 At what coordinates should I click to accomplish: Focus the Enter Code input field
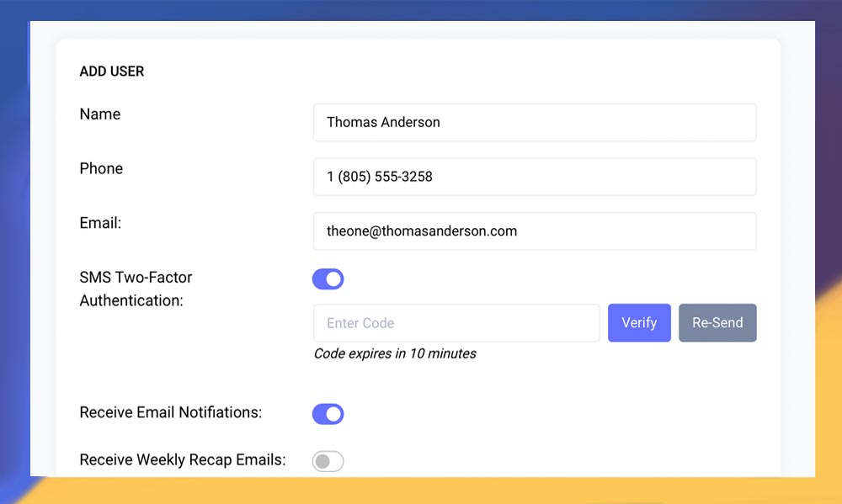[456, 323]
